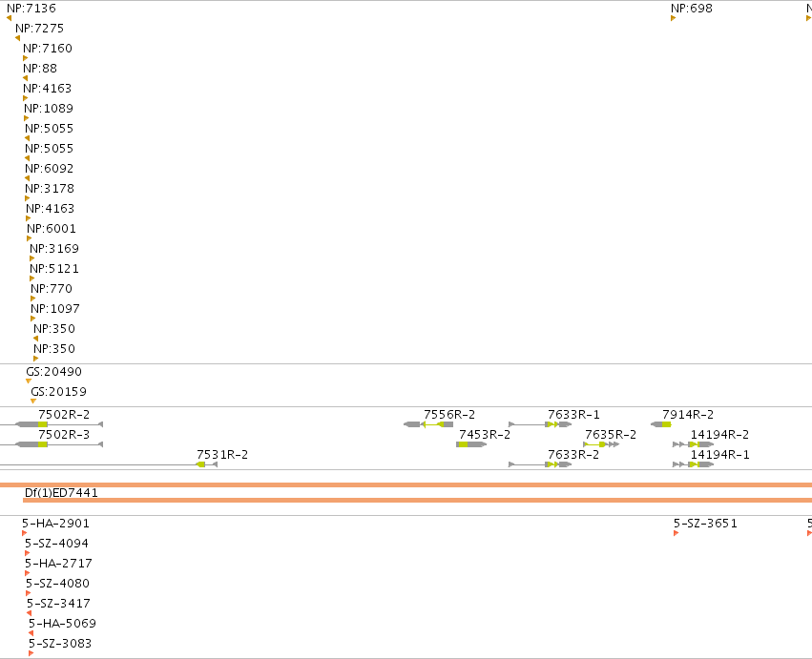Screen dimensions: 812x659
Task: Click the 7635R-2 gene model glyph
Action: [601, 444]
